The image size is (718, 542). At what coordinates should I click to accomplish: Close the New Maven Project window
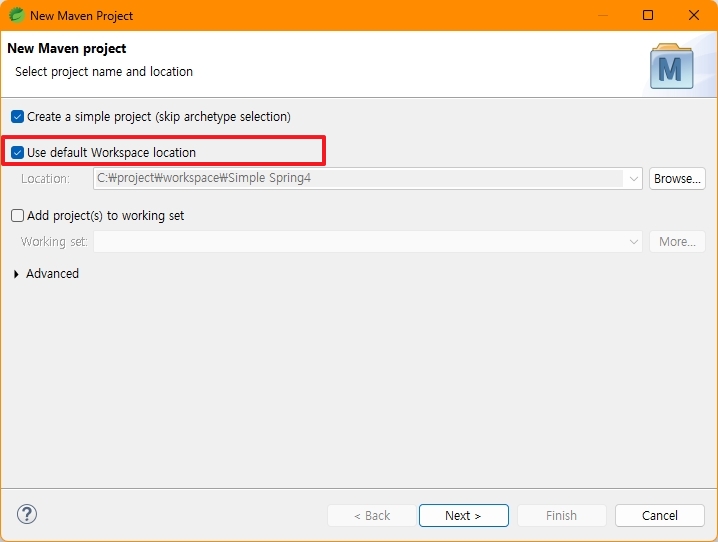pos(694,15)
